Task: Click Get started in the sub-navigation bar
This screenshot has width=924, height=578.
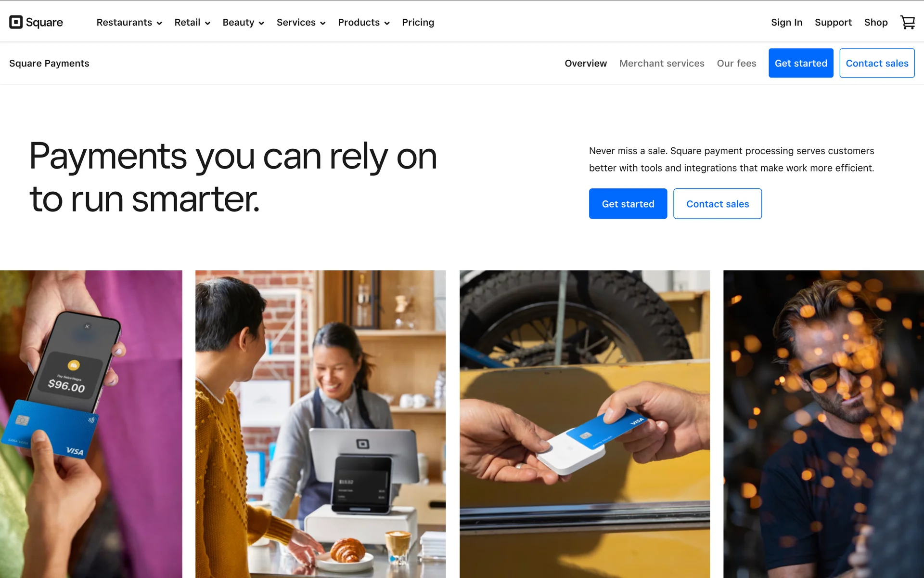Action: (x=801, y=63)
